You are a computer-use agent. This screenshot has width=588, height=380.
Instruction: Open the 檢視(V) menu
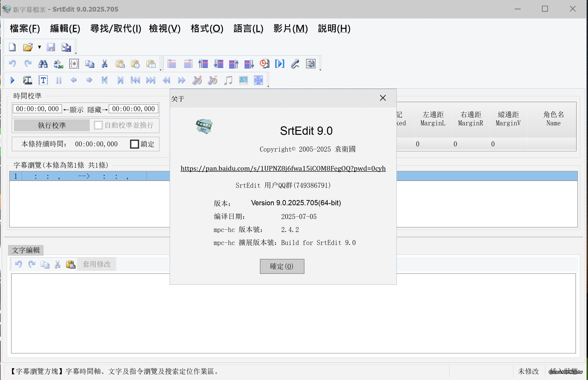[x=165, y=29]
